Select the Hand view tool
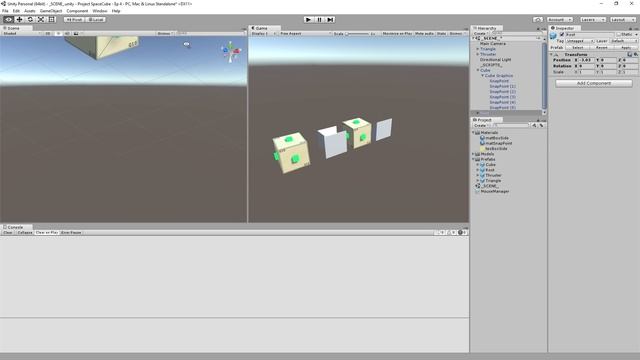The width and height of the screenshot is (640, 360). click(x=8, y=20)
